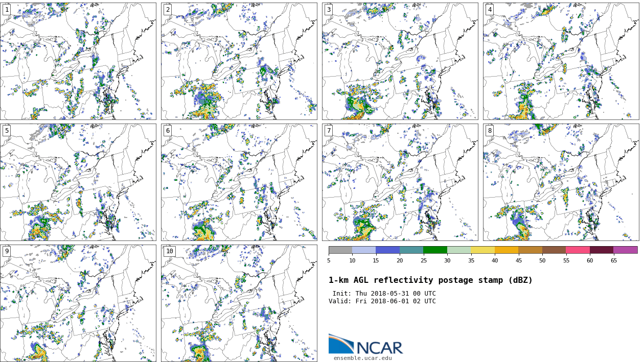This screenshot has width=644, height=362.
Task: Open ensemble member 7 reflectivity map
Action: pos(400,182)
